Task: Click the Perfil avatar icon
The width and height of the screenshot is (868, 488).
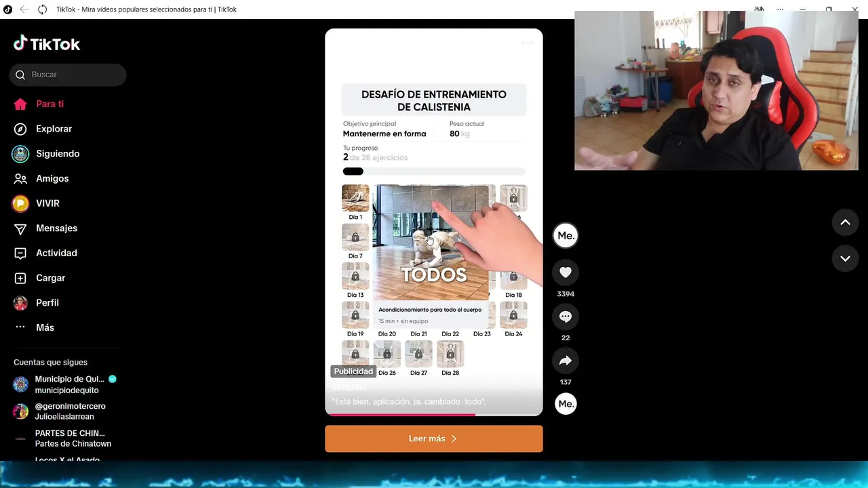Action: [x=20, y=303]
